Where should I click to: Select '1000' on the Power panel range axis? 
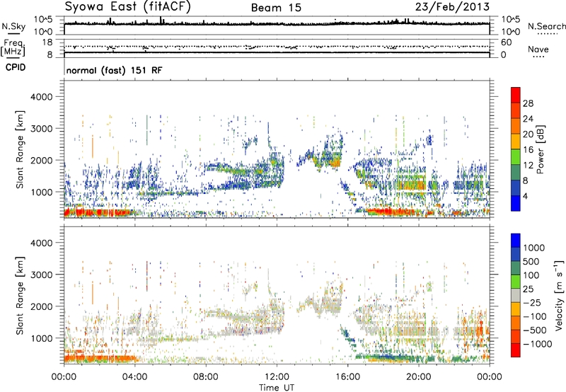(x=42, y=192)
